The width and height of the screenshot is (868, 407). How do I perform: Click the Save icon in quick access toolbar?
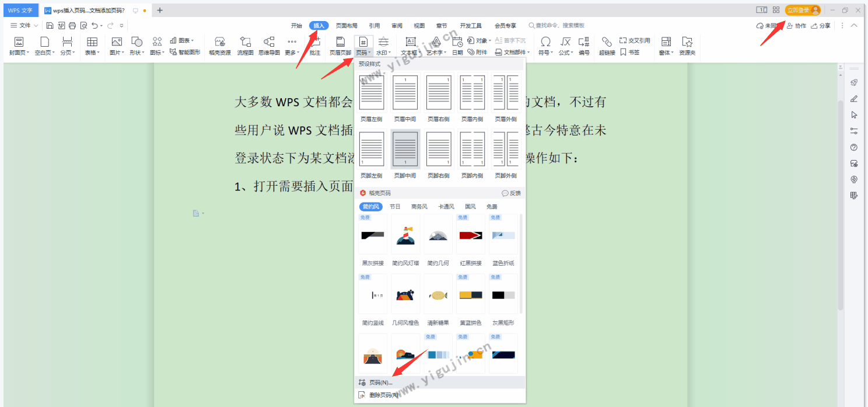pos(50,26)
